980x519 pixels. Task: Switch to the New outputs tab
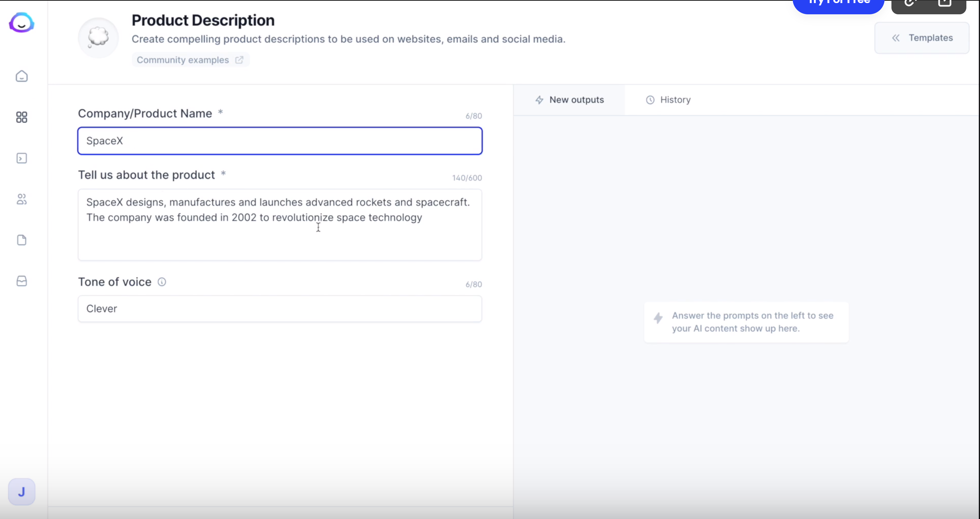pos(569,100)
